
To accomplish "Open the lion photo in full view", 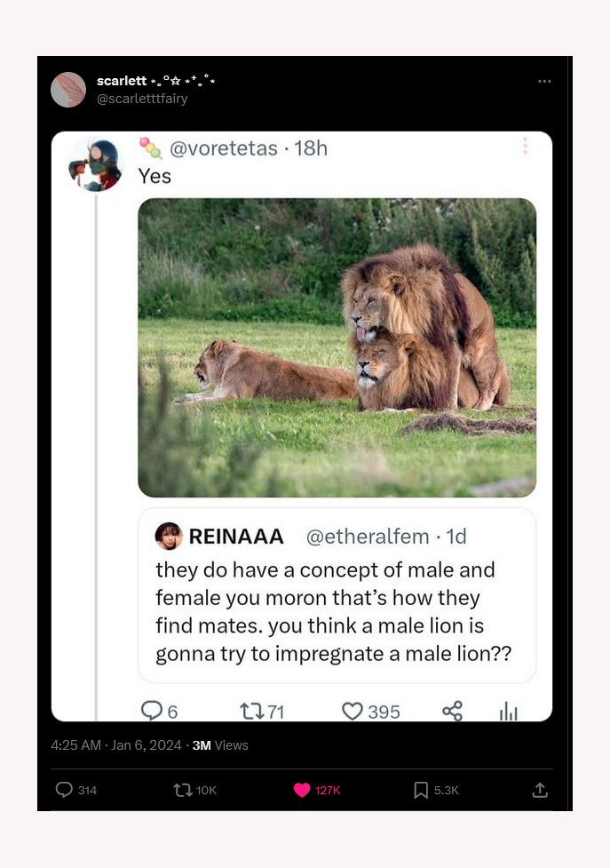I will [x=337, y=346].
